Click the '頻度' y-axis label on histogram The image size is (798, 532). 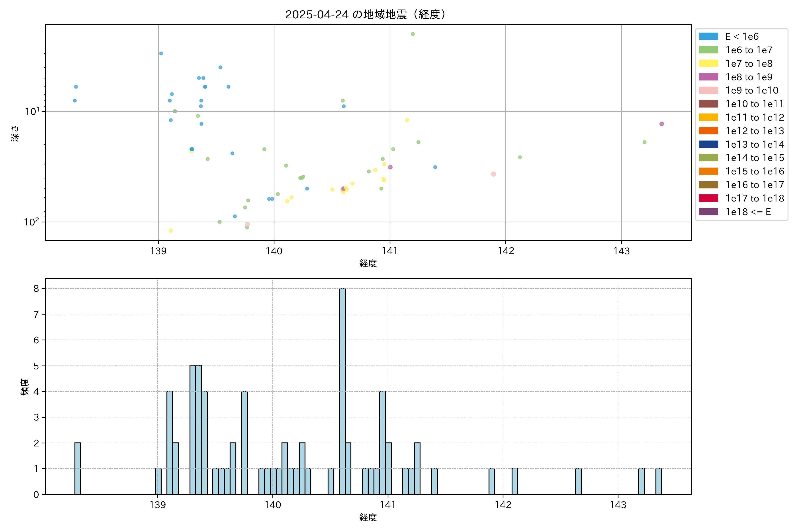pos(25,387)
